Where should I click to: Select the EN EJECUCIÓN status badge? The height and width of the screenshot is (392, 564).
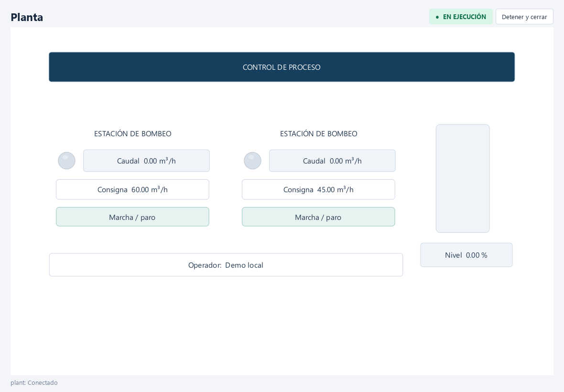click(461, 17)
